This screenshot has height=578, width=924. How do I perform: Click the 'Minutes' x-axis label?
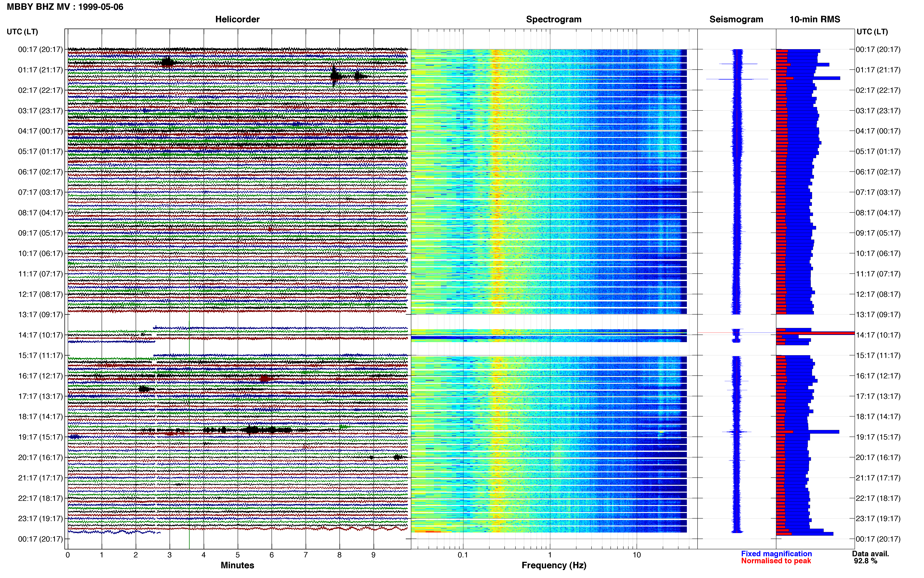pos(237,565)
